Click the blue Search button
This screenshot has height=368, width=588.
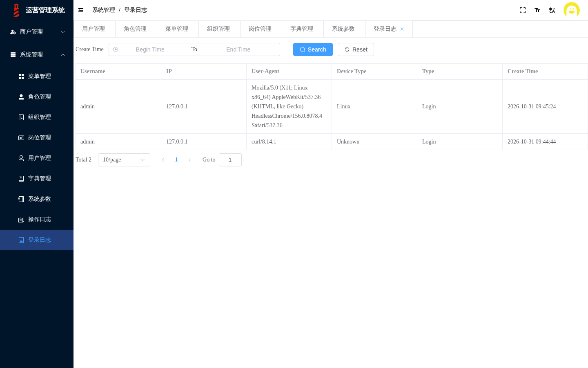(313, 49)
